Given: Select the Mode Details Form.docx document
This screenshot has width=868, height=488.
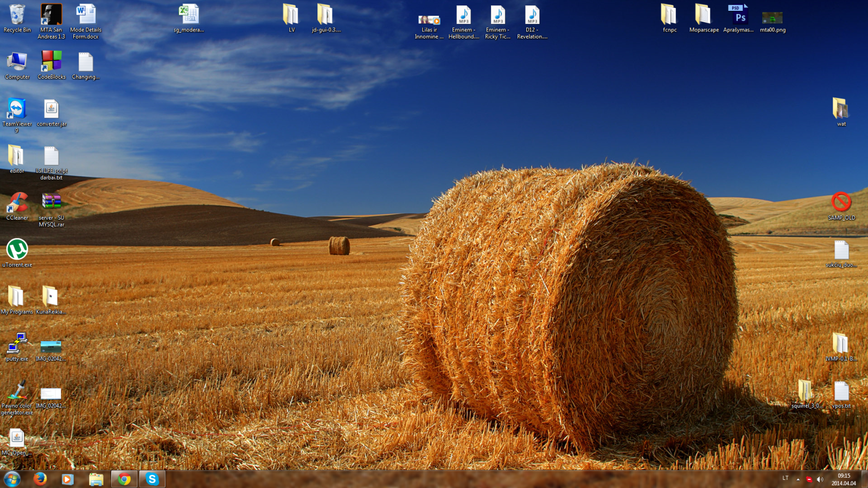Looking at the screenshot, I should (x=85, y=22).
